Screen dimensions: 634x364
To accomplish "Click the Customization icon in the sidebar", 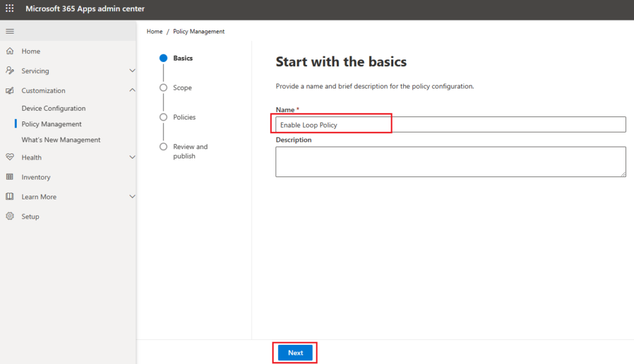I will pyautogui.click(x=9, y=90).
